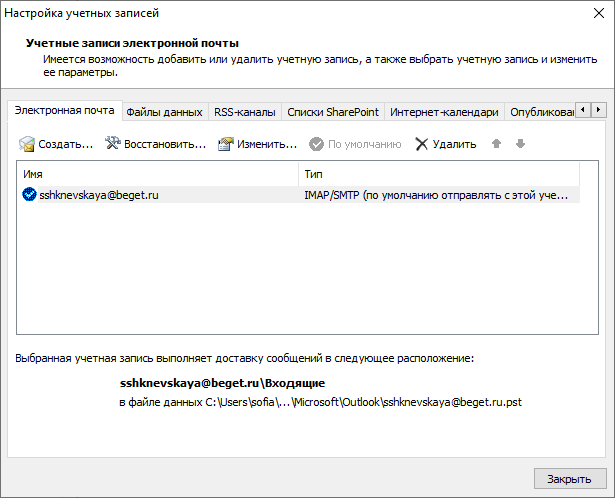The width and height of the screenshot is (615, 498).
Task: Click the left tab scroll arrow
Action: coord(583,110)
